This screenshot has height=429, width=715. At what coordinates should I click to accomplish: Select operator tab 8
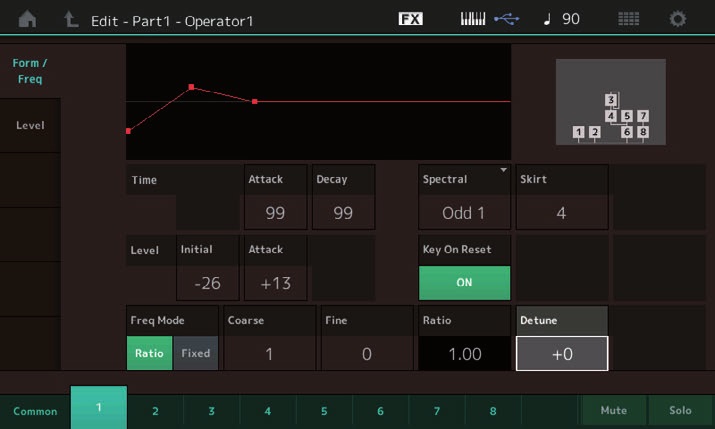click(x=493, y=411)
